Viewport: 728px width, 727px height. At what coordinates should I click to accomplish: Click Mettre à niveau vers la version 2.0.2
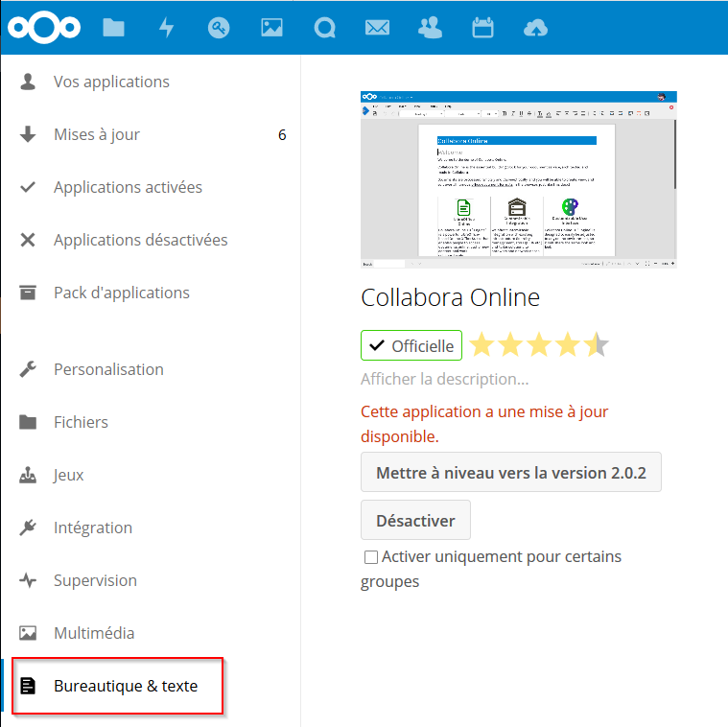(511, 472)
